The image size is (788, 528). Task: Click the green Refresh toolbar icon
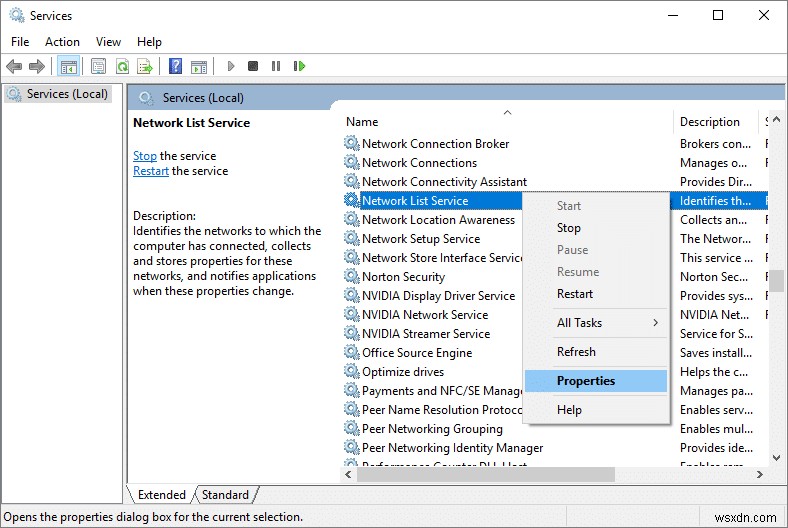(122, 66)
